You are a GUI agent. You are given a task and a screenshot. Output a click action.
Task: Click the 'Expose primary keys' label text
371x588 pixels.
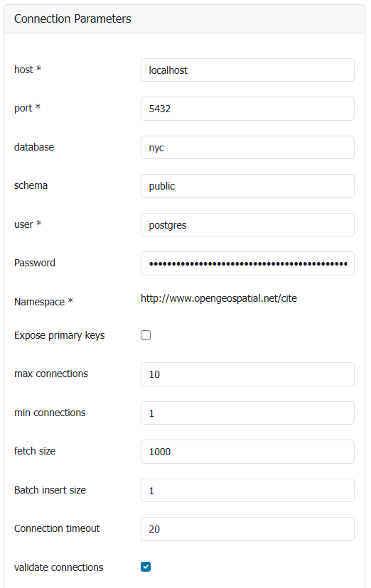59,335
